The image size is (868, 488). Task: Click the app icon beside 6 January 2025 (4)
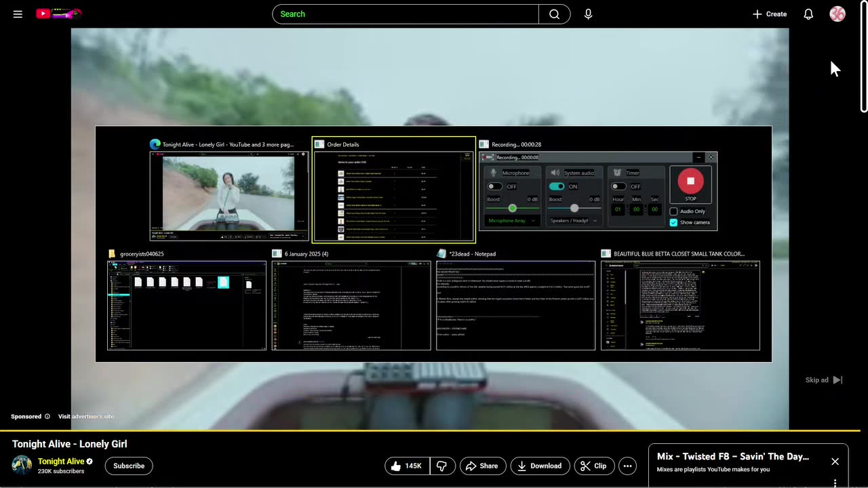(277, 253)
